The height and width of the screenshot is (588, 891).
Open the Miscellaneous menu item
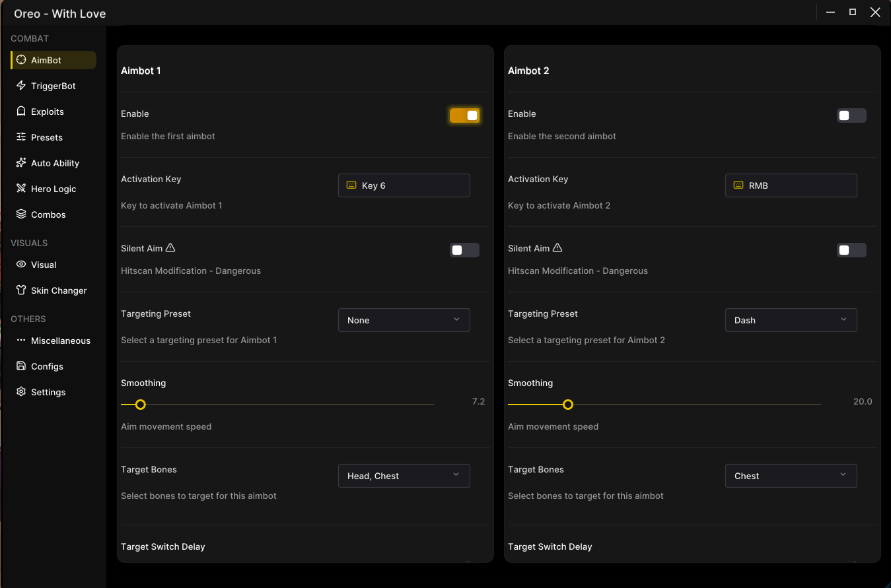[53, 341]
